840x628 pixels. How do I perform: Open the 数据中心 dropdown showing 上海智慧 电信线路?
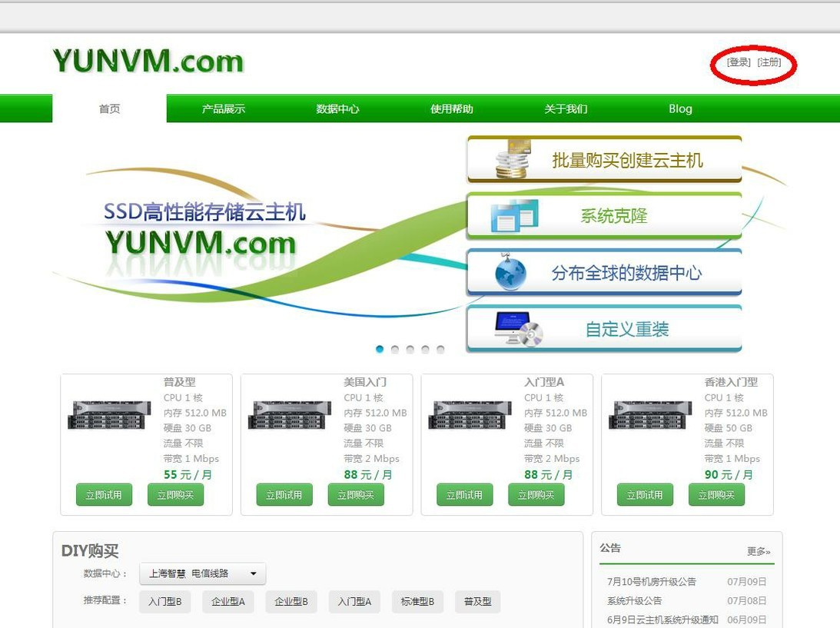(x=202, y=573)
